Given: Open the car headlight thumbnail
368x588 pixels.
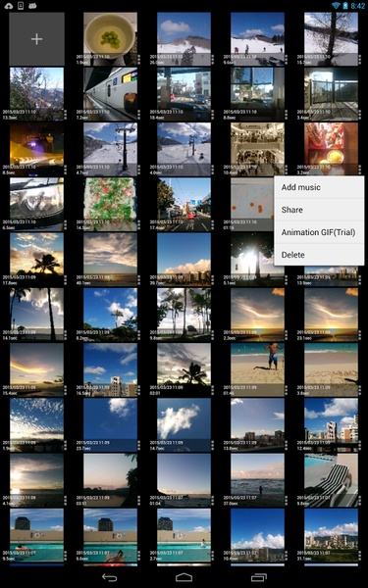Looking at the screenshot, I should pos(36,205).
